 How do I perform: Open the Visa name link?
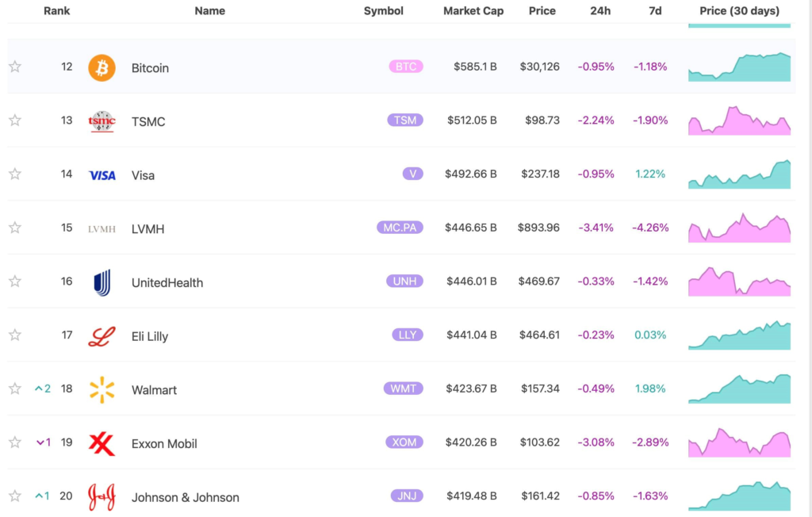tap(143, 175)
